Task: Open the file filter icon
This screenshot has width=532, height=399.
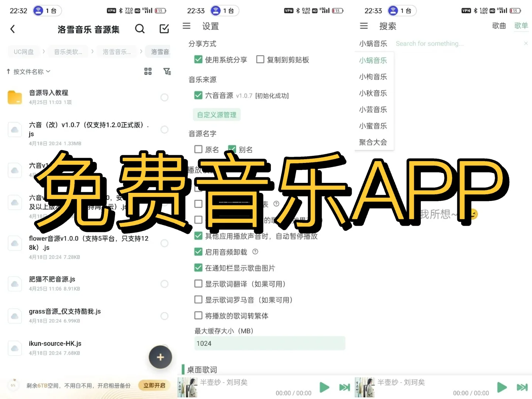Action: 167,72
